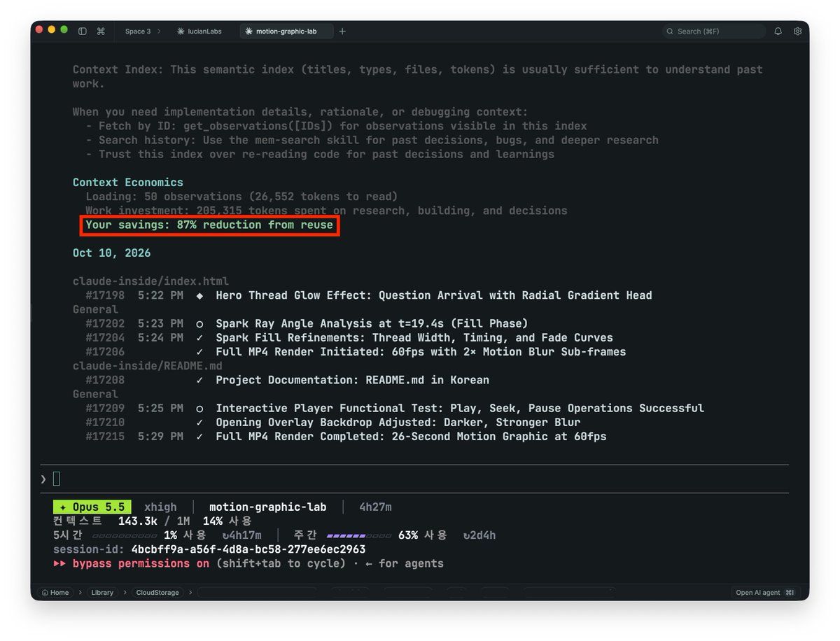Click the xhigh effort label

point(160,507)
